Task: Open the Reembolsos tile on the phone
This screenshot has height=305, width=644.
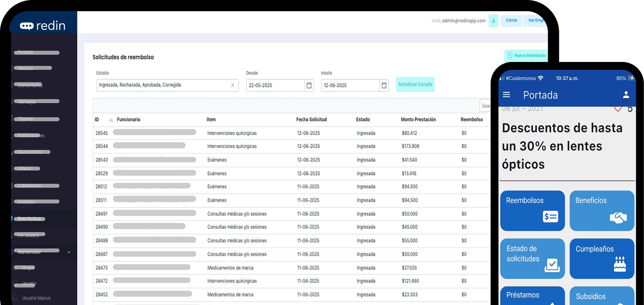Action: [532, 211]
